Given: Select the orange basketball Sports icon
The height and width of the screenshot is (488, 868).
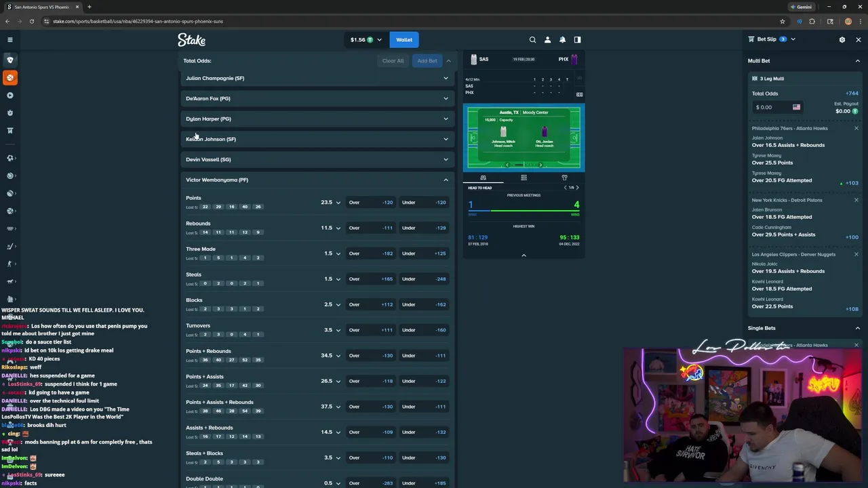Looking at the screenshot, I should click(9, 77).
